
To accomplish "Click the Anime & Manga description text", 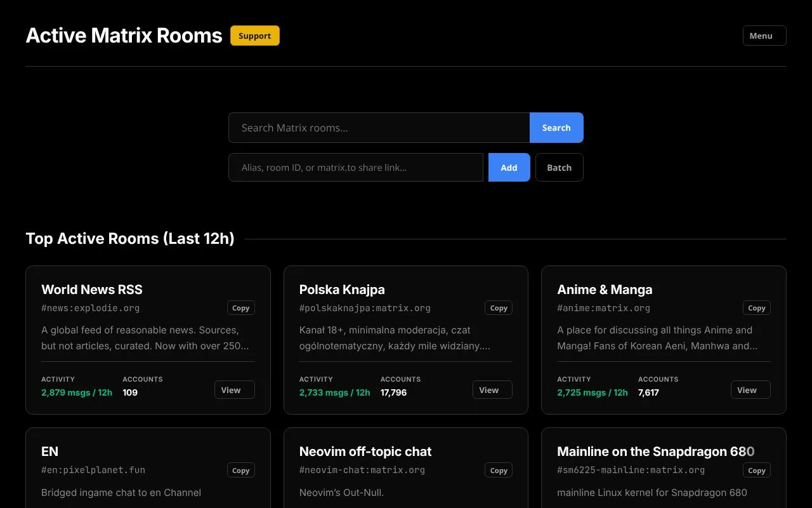I will coord(657,338).
